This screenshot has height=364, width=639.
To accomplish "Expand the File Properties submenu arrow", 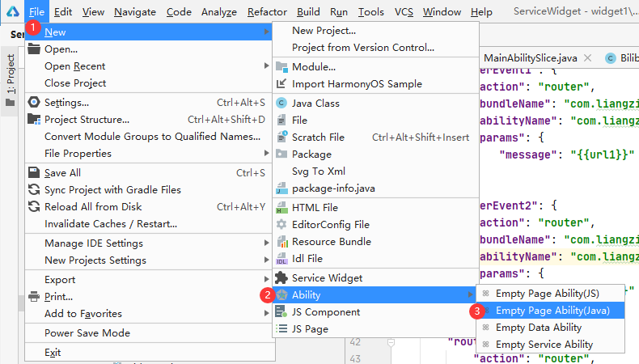I will tap(266, 153).
